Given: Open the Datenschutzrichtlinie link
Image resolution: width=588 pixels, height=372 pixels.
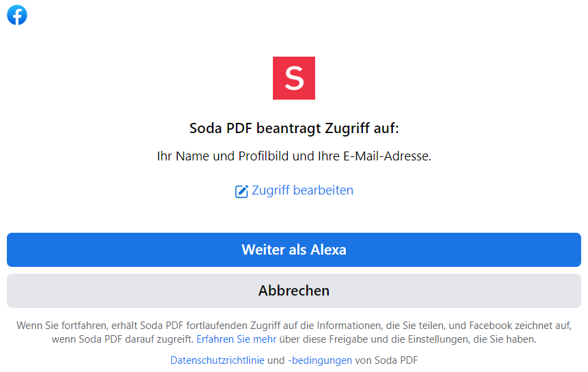Looking at the screenshot, I should 218,360.
